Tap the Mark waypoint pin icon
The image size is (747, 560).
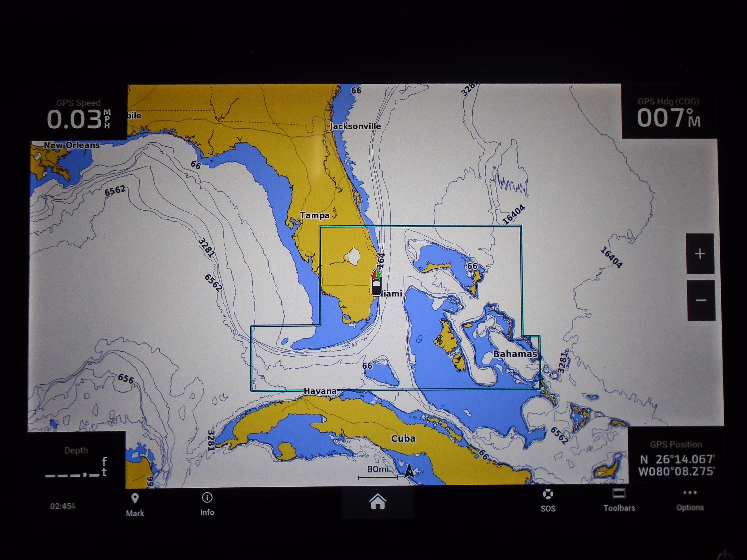135,498
